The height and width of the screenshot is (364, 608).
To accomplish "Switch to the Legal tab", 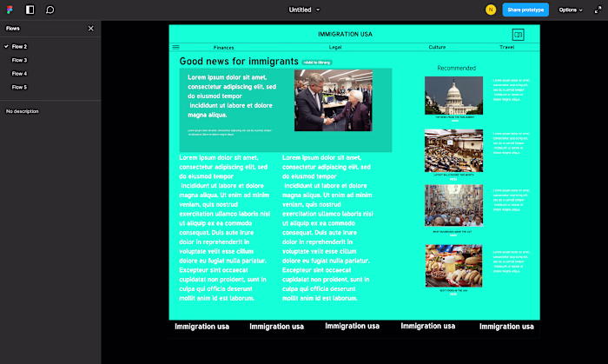I will pos(335,47).
